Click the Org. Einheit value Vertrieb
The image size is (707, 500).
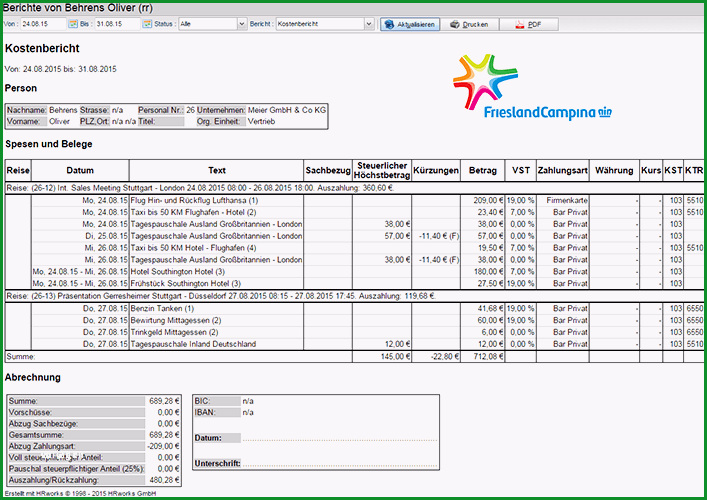261,121
